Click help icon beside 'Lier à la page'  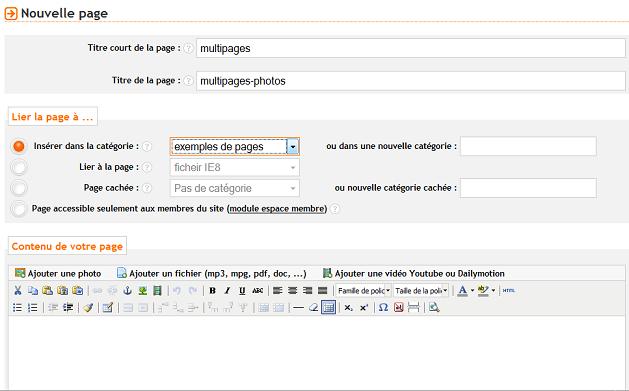point(147,167)
